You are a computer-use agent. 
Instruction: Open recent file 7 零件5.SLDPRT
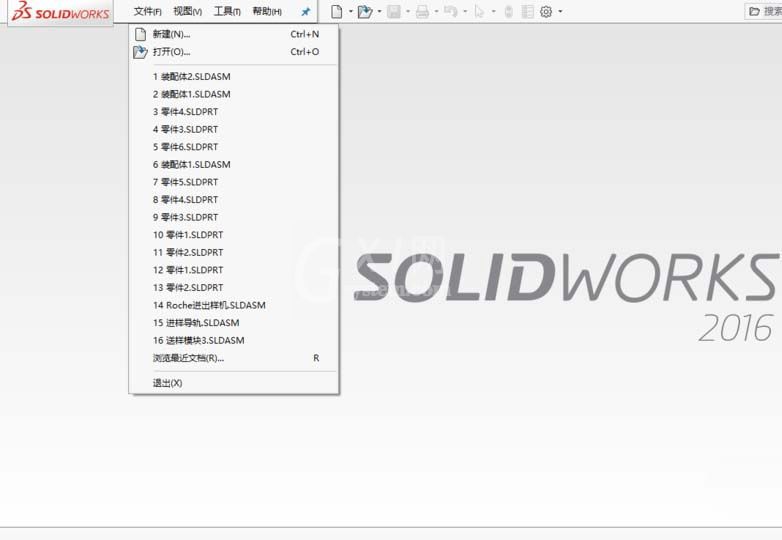pyautogui.click(x=234, y=182)
